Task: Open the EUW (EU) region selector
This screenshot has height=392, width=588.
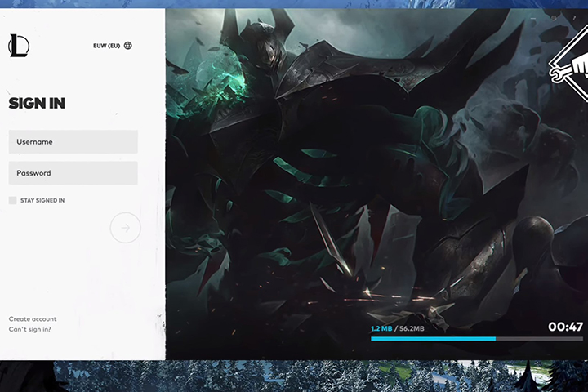Action: 107,46
